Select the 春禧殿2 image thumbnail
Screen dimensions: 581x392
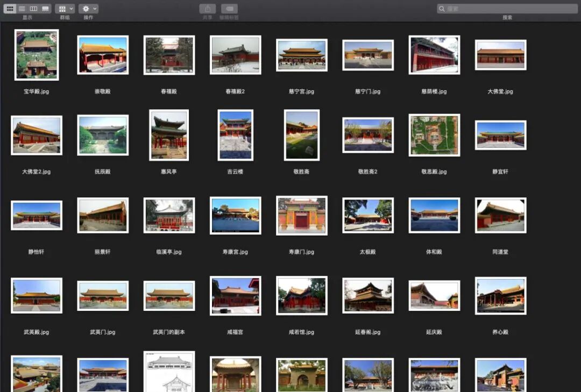(235, 55)
